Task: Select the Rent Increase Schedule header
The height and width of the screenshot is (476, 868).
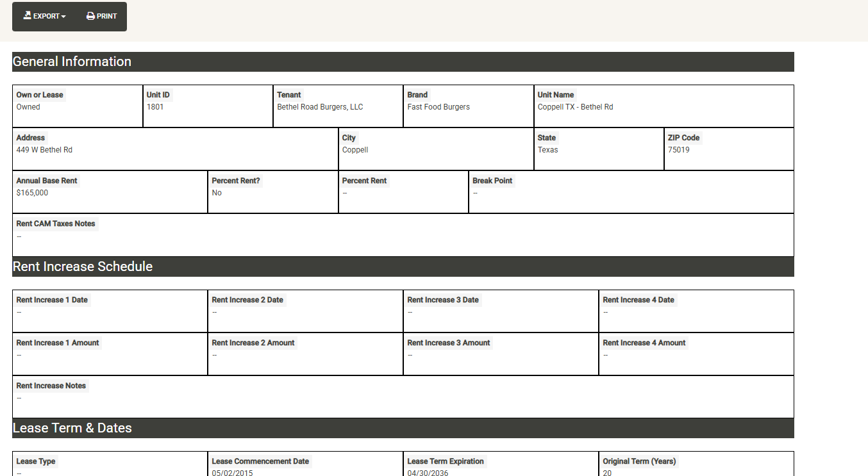Action: pos(83,267)
